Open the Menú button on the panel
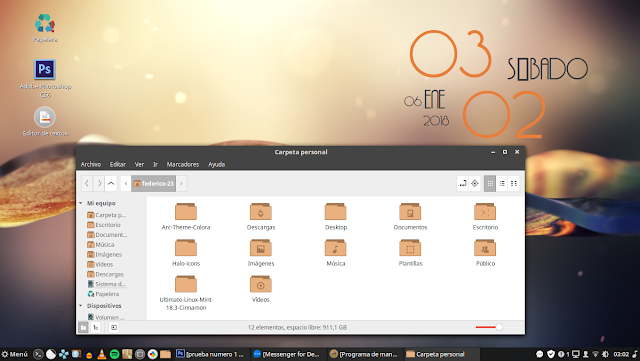 pyautogui.click(x=14, y=354)
